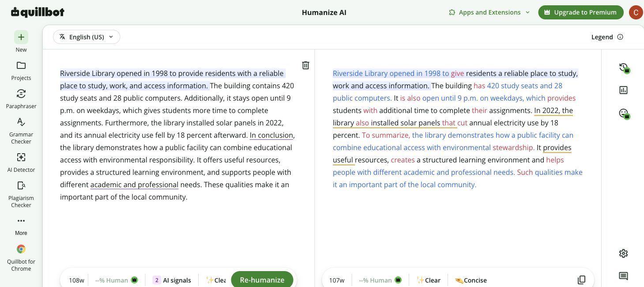The image size is (644, 287).
Task: Click Upgrade to Premium button
Action: pyautogui.click(x=580, y=12)
